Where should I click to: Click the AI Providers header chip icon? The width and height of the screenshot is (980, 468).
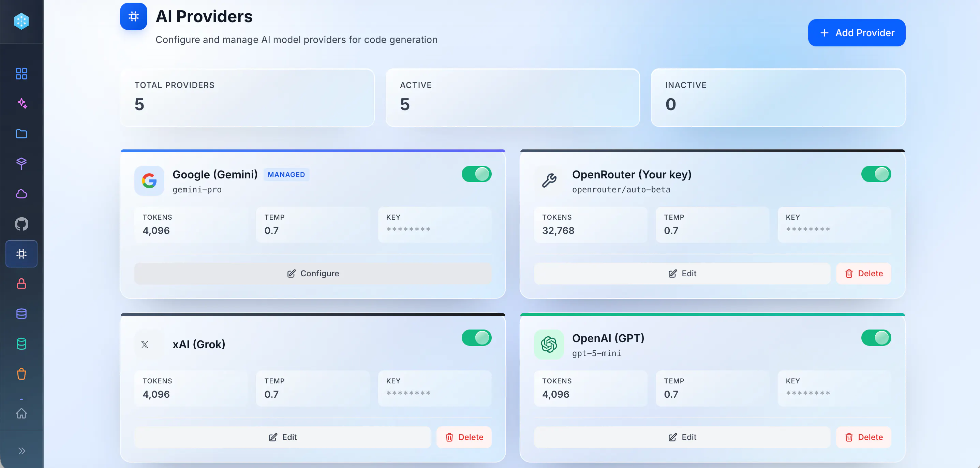(134, 16)
